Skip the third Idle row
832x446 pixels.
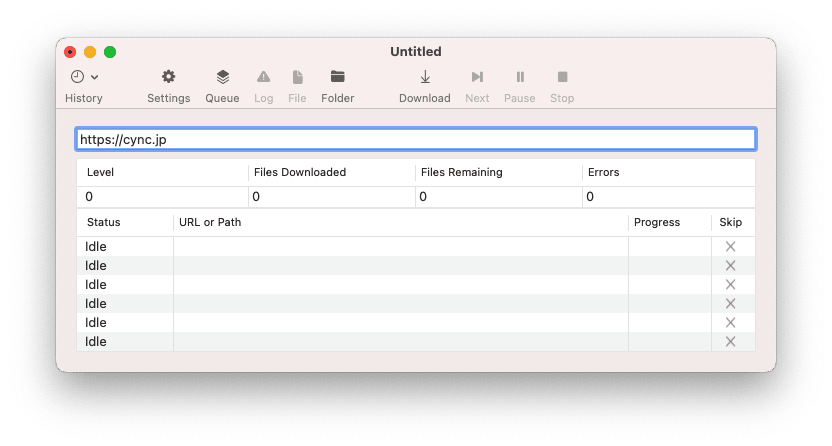point(730,284)
